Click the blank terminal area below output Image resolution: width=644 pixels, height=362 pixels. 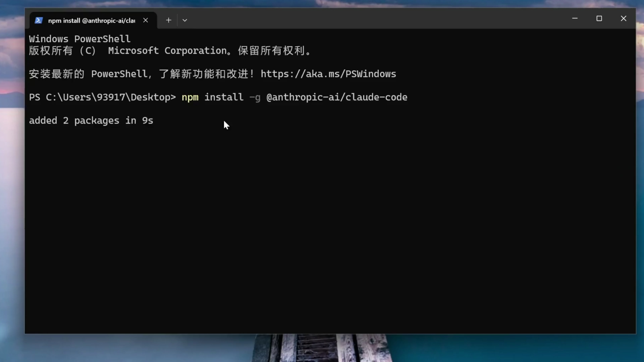point(325,225)
